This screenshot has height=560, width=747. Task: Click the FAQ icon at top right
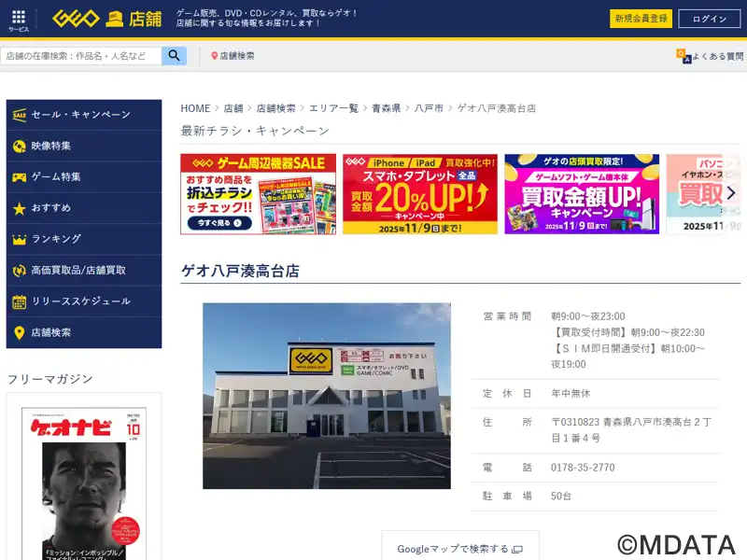684,56
